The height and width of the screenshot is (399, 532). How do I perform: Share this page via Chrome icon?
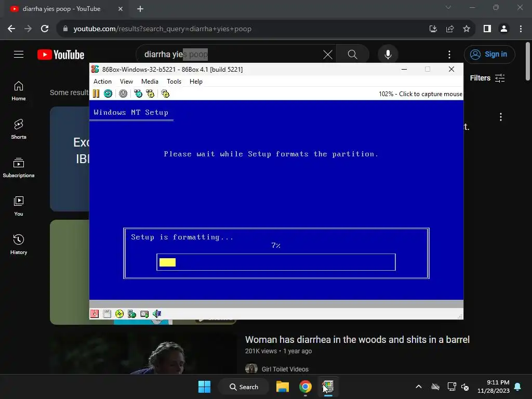coord(450,29)
